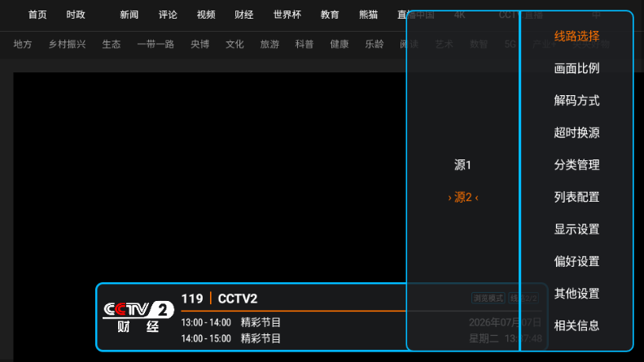Open the 时政 tab
Viewport: 644px width, 362px height.
click(x=76, y=15)
